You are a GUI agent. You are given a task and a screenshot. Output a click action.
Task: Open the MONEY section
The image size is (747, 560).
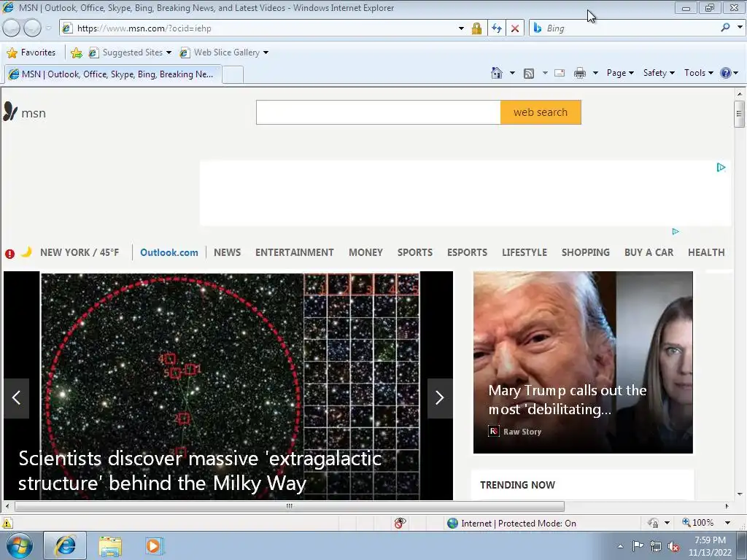pos(366,252)
